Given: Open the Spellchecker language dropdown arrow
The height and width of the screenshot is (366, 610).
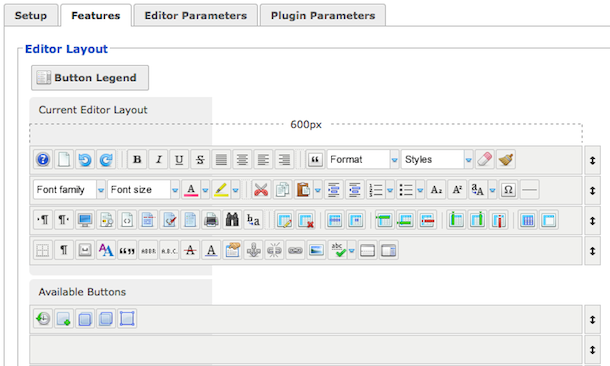Looking at the screenshot, I should pos(352,250).
